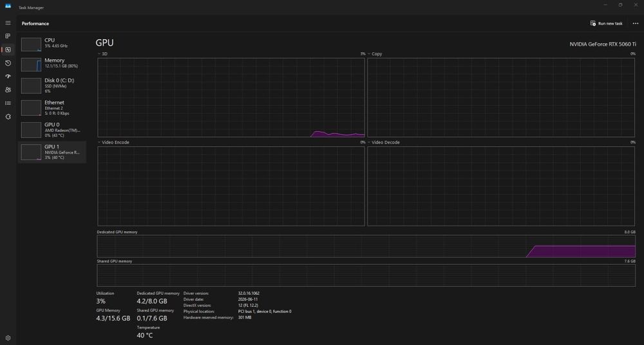Select the Memory performance entry
Image resolution: width=644 pixels, height=345 pixels.
[x=52, y=64]
